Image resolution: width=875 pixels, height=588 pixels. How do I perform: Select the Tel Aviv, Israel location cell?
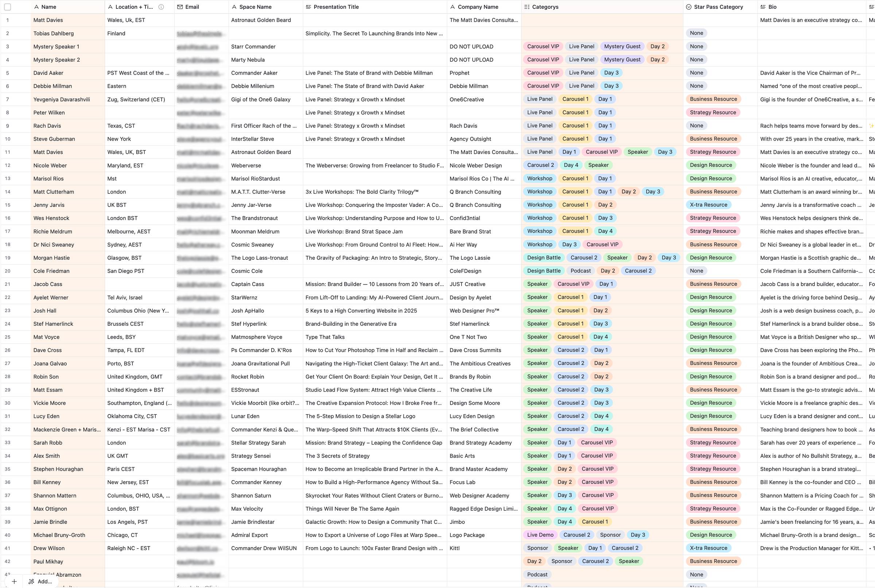coord(140,297)
